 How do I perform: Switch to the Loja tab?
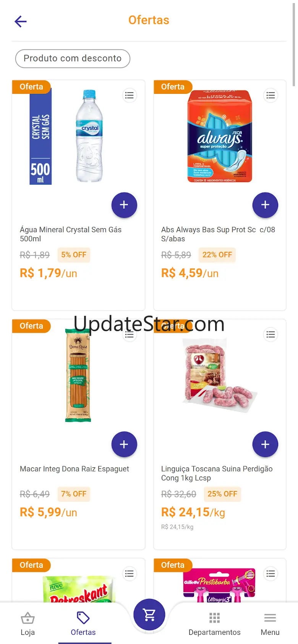pyautogui.click(x=28, y=623)
